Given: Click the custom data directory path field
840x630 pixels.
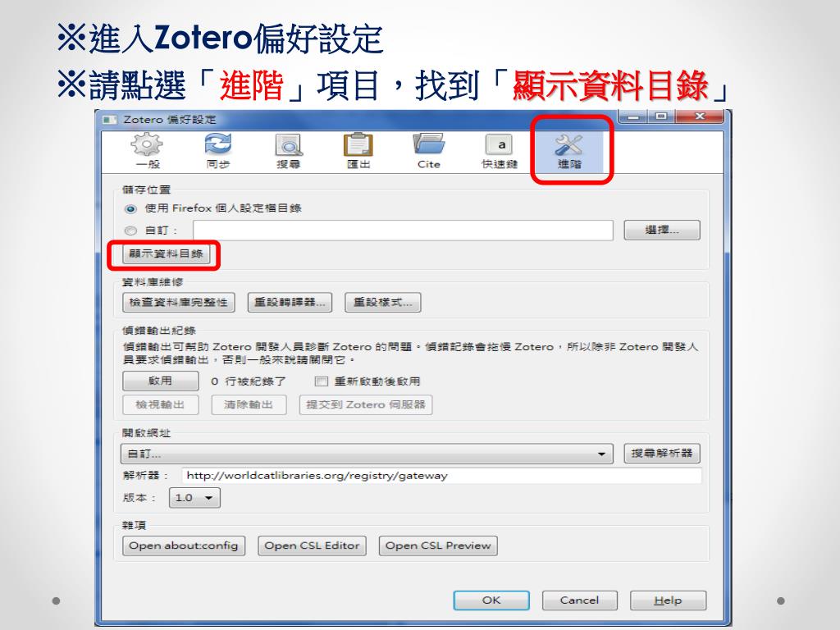Looking at the screenshot, I should pos(403,231).
